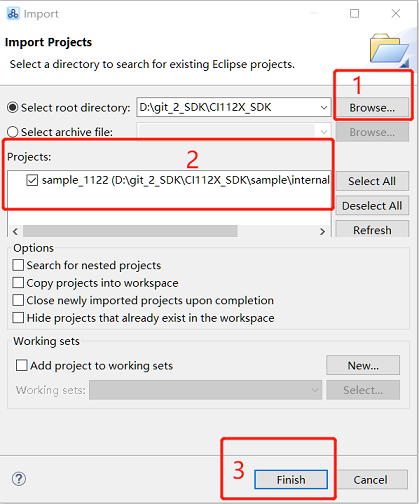Uncheck the sample_1122 project checkbox
The height and width of the screenshot is (504, 419).
32,180
